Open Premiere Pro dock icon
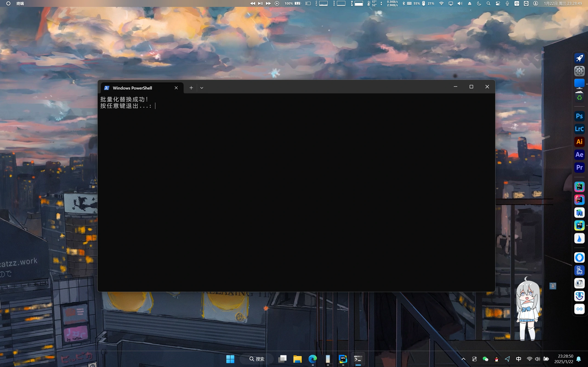The image size is (588, 367). 579,168
